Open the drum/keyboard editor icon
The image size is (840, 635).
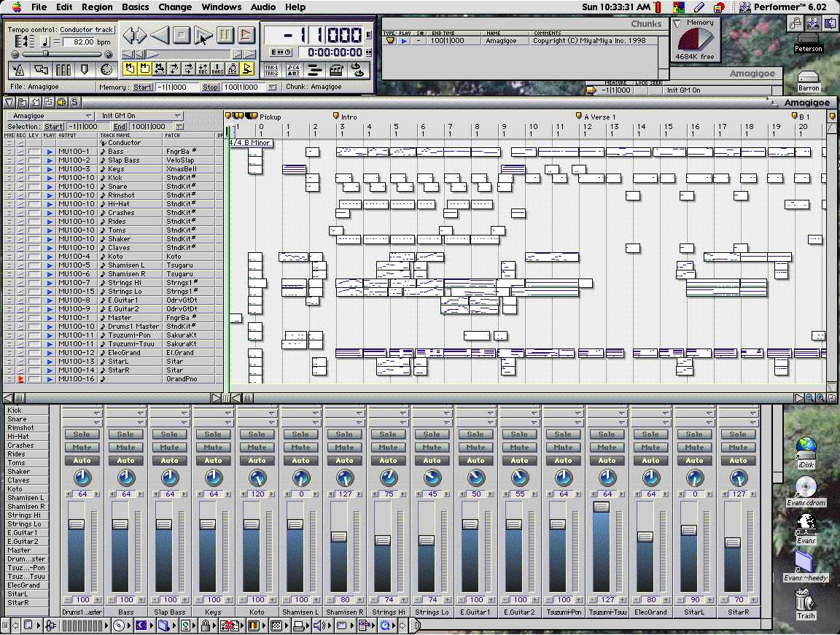click(336, 69)
